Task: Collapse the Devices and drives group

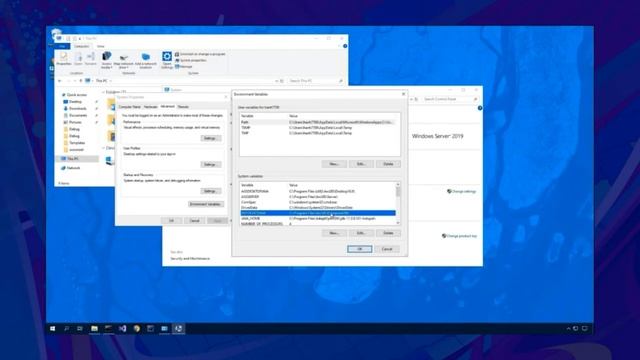Action: coord(104,148)
